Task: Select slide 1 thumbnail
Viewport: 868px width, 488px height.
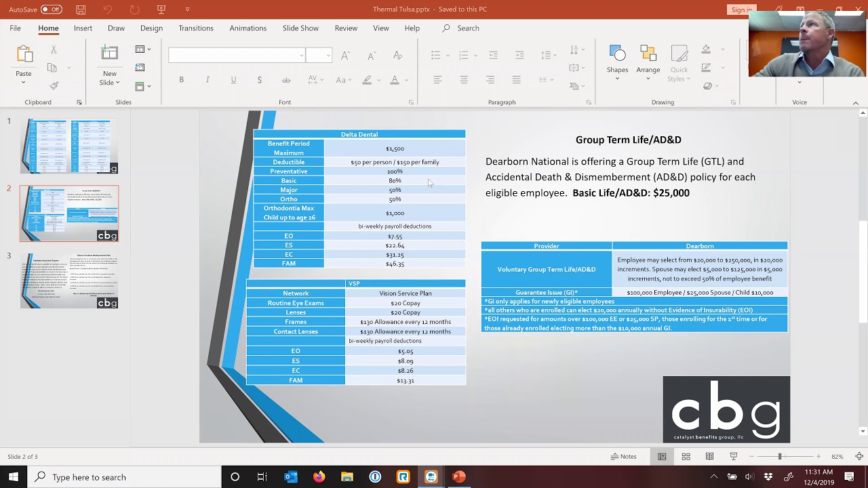Action: coord(68,146)
